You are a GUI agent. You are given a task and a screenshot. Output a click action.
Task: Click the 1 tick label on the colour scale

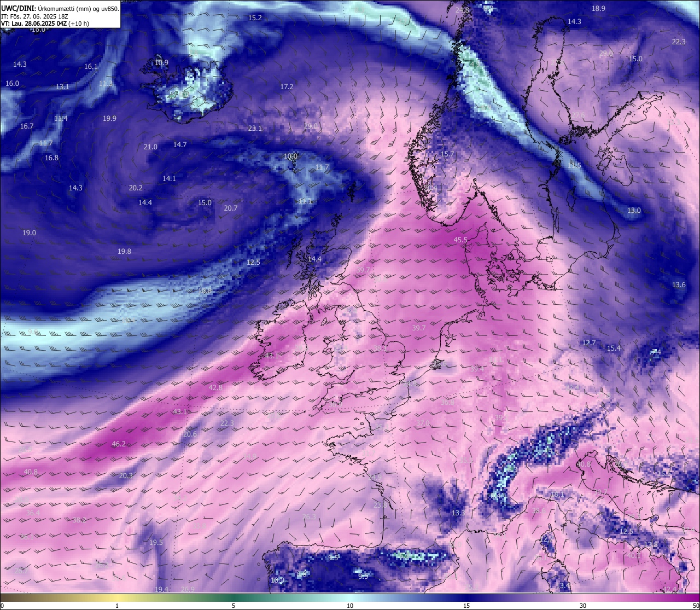[x=117, y=606]
